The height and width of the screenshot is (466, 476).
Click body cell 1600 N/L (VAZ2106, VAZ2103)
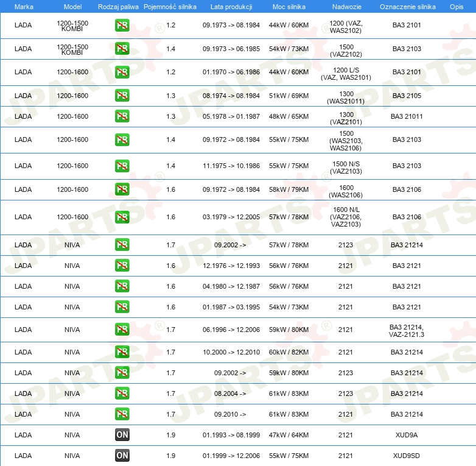[346, 217]
